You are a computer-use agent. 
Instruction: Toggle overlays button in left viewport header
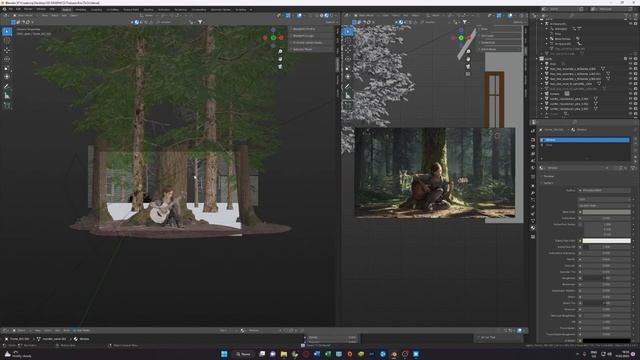299,16
